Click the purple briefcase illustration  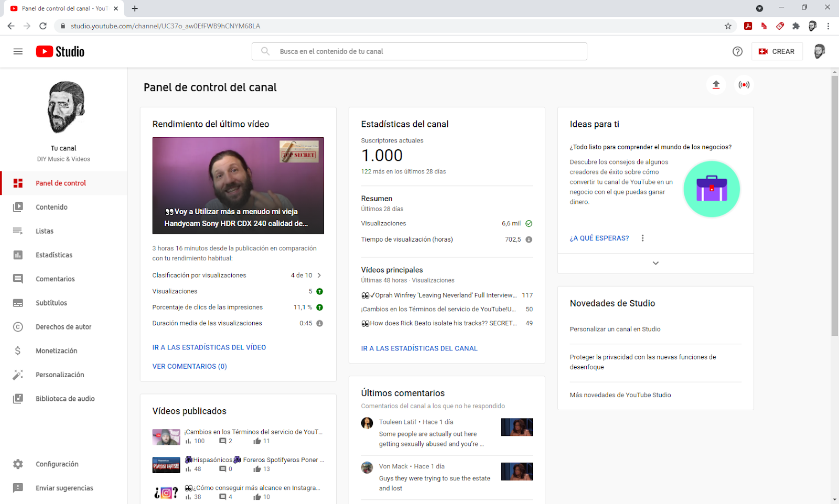point(712,189)
